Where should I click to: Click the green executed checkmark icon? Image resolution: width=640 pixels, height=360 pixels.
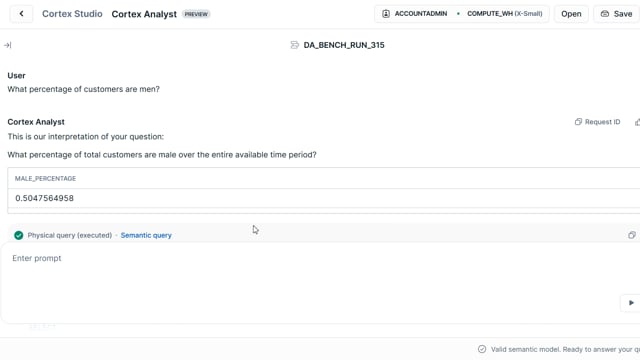(x=18, y=235)
